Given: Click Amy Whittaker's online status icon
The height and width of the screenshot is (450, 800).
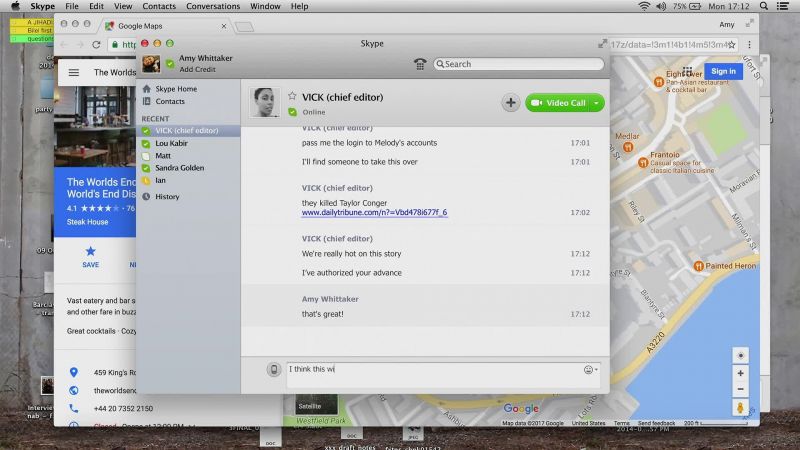Looking at the screenshot, I should coord(170,64).
